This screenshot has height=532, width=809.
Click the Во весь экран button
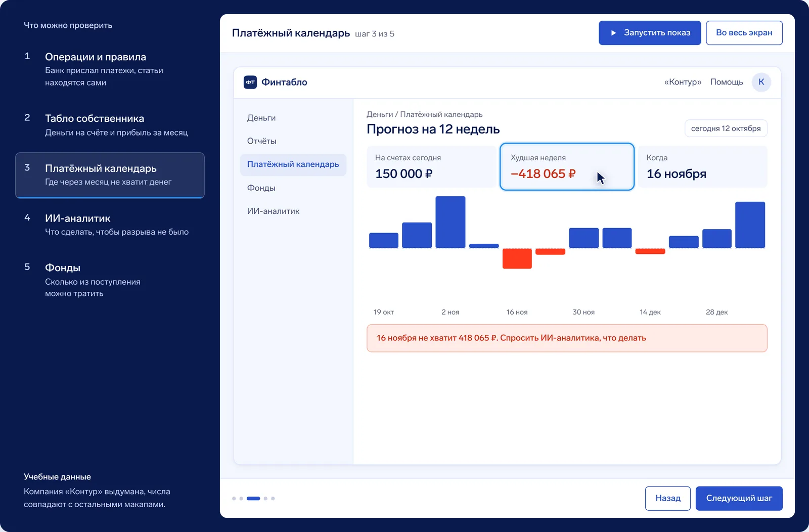744,33
